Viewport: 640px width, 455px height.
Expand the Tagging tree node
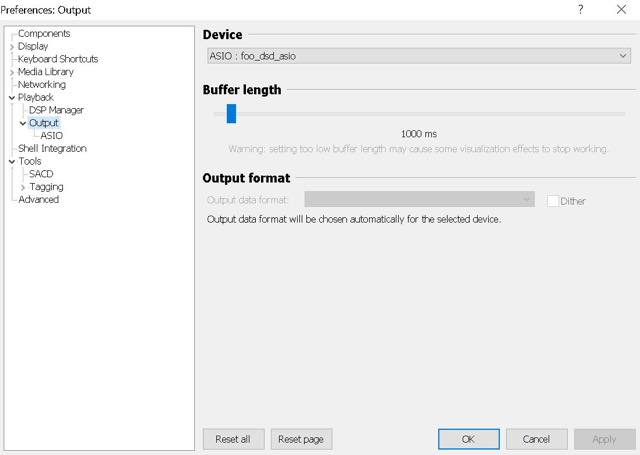23,187
